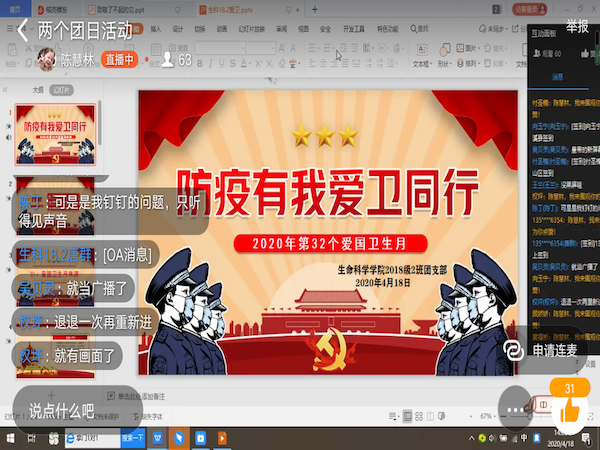The height and width of the screenshot is (450, 600).
Task: Select 吴贝灵's message 就当广播了
Action: [x=73, y=288]
